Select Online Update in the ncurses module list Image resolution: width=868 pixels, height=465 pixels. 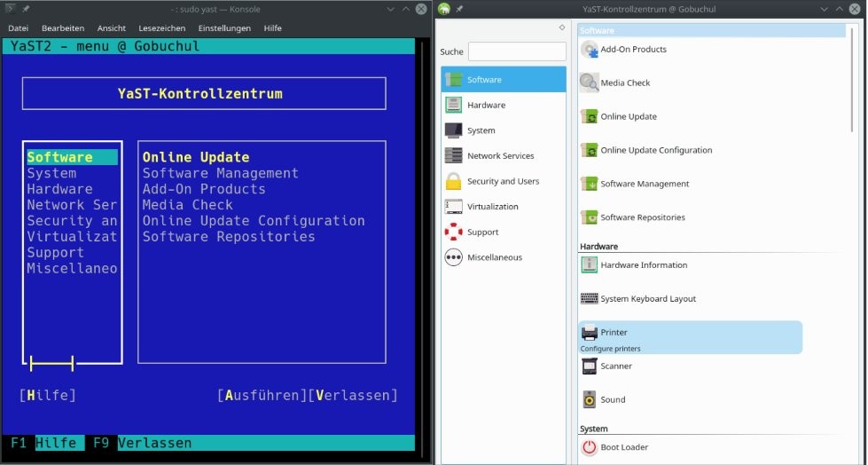coord(196,157)
